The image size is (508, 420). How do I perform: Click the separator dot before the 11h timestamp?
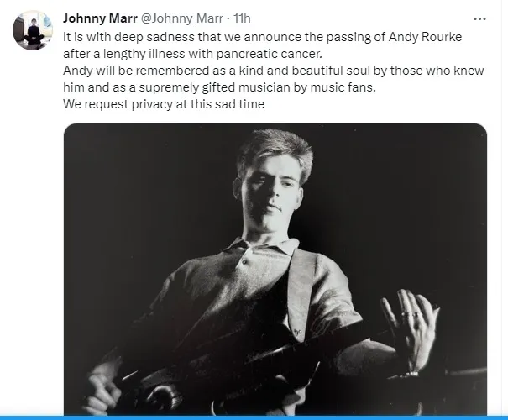230,18
